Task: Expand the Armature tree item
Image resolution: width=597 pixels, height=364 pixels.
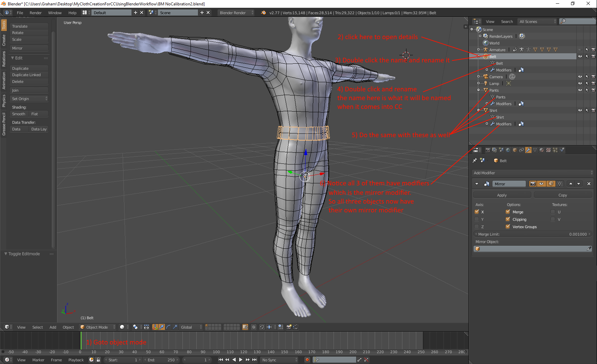Action: click(x=478, y=50)
